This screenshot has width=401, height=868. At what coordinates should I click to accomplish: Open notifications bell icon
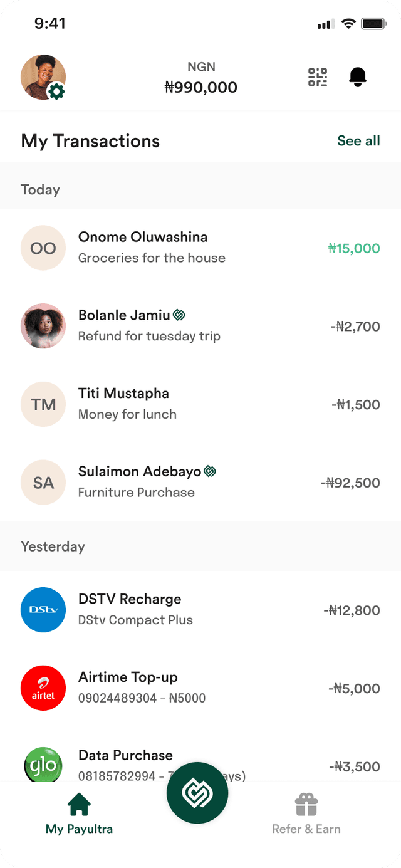tap(358, 77)
